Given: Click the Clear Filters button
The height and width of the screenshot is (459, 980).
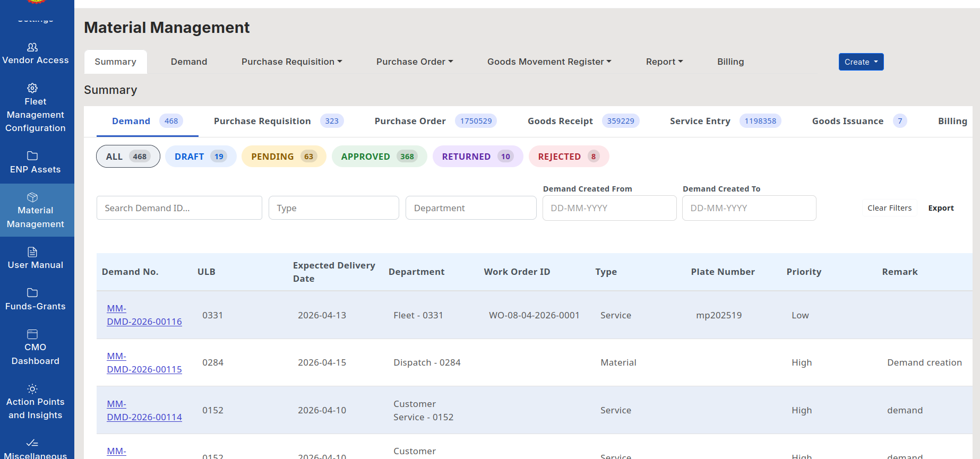Looking at the screenshot, I should click(889, 208).
